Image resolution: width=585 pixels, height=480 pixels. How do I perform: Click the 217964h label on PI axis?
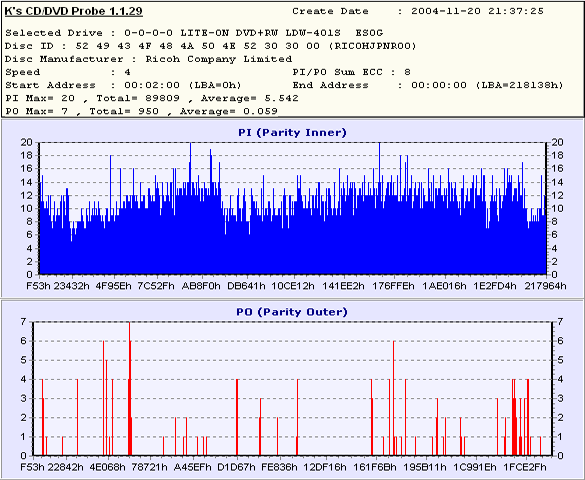(545, 286)
